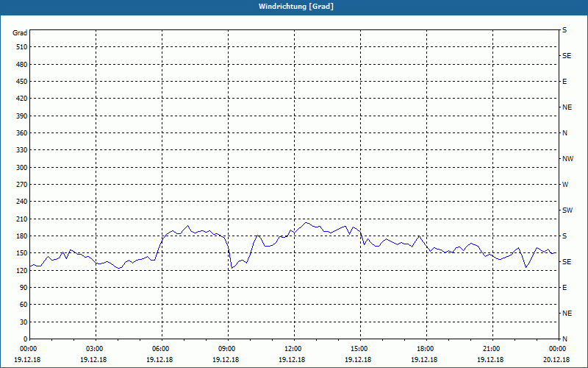Screen dimensions: 588x368
Task: Select the 06:00 time axis label
Action: (160, 349)
